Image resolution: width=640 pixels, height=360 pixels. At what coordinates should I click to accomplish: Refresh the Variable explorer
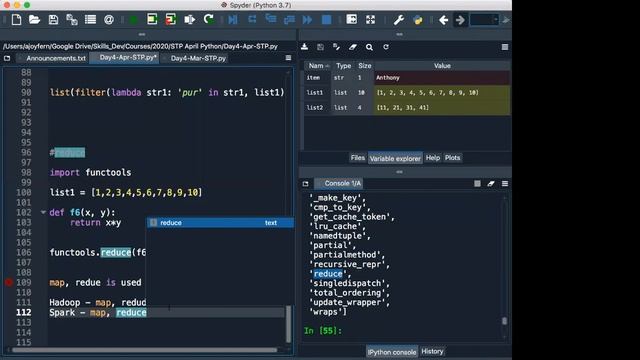pos(386,47)
